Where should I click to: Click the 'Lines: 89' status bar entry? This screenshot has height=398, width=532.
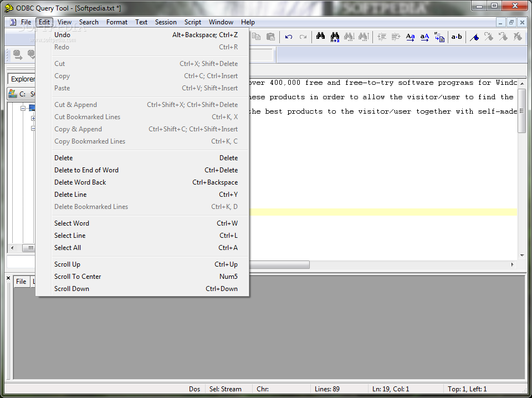pos(327,389)
